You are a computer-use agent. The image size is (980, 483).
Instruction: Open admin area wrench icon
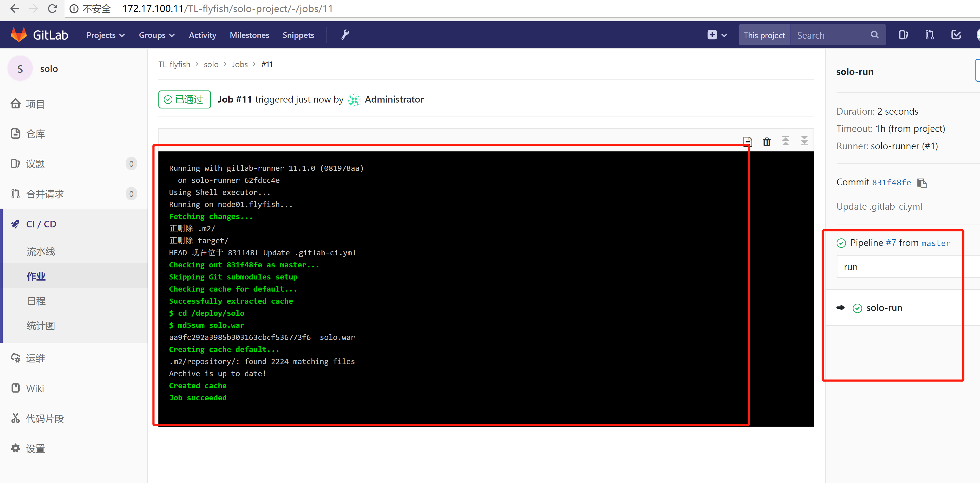click(x=345, y=35)
